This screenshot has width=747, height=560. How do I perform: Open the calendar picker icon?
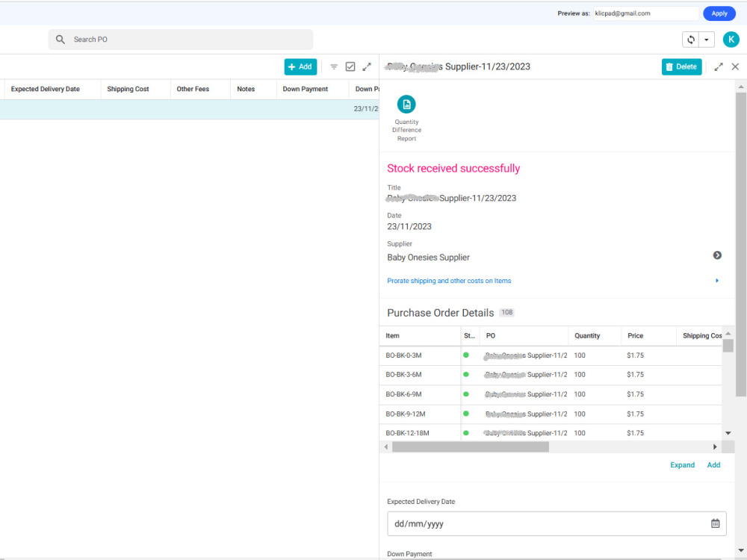(715, 523)
